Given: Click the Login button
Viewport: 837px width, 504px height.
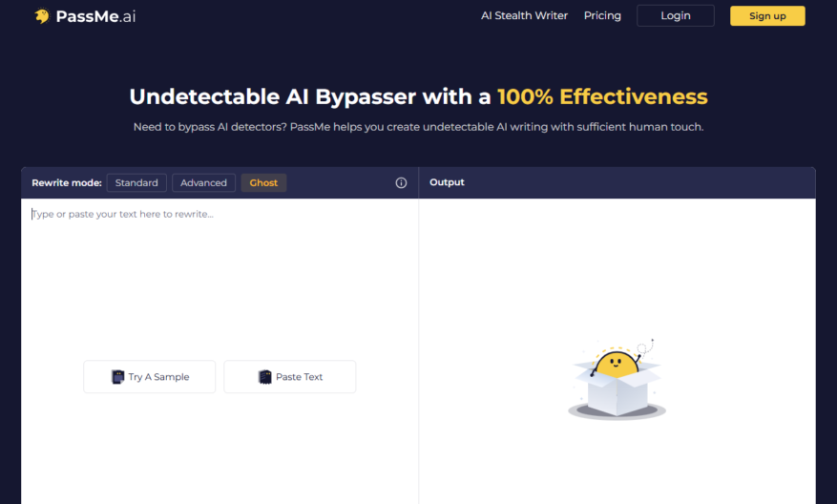Looking at the screenshot, I should pos(676,15).
